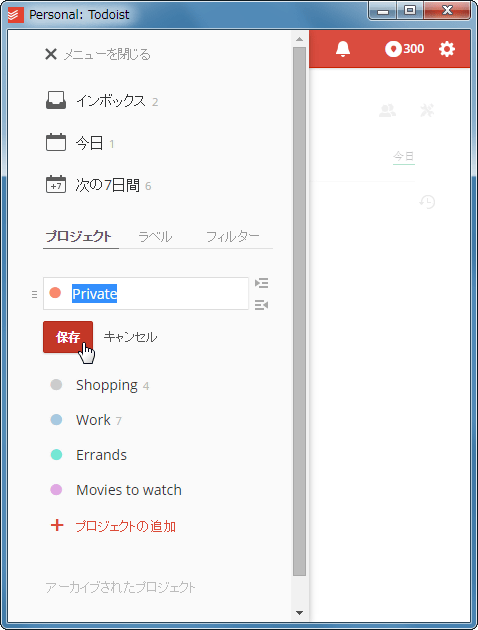
Task: Open インボックス in the sidebar
Action: (111, 101)
